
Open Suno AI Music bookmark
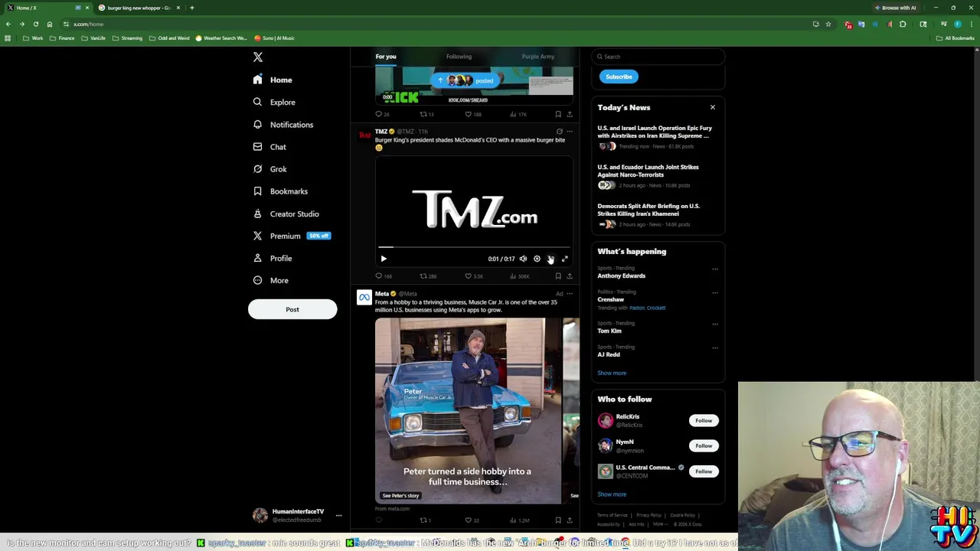274,38
